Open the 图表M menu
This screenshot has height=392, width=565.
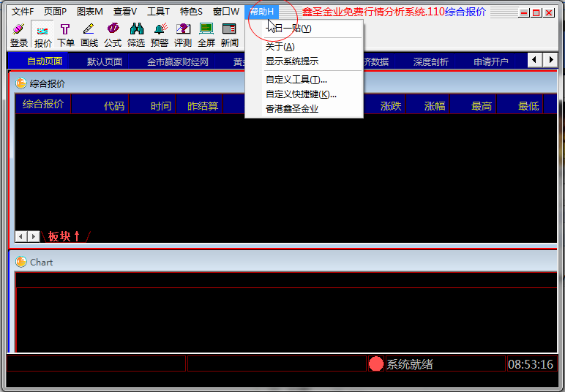pos(90,12)
